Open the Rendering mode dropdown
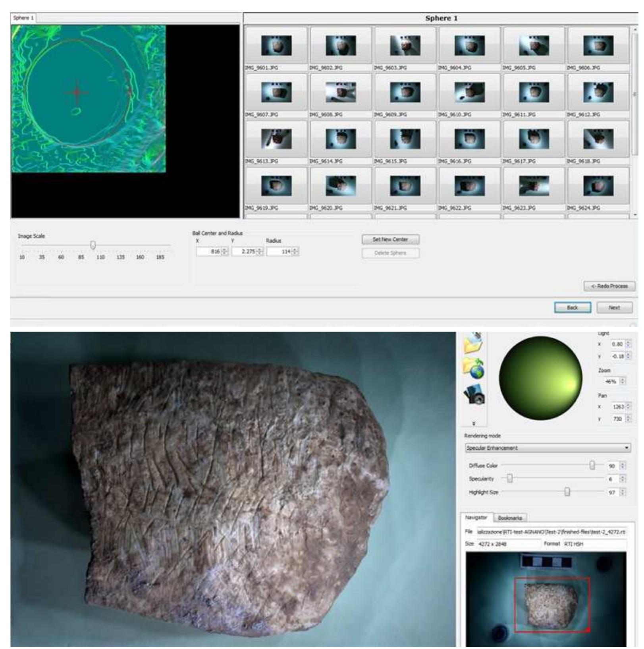The image size is (644, 649). [548, 448]
